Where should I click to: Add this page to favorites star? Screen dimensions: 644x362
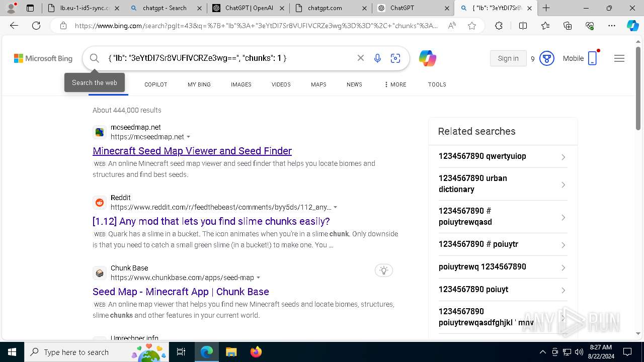pos(472,26)
